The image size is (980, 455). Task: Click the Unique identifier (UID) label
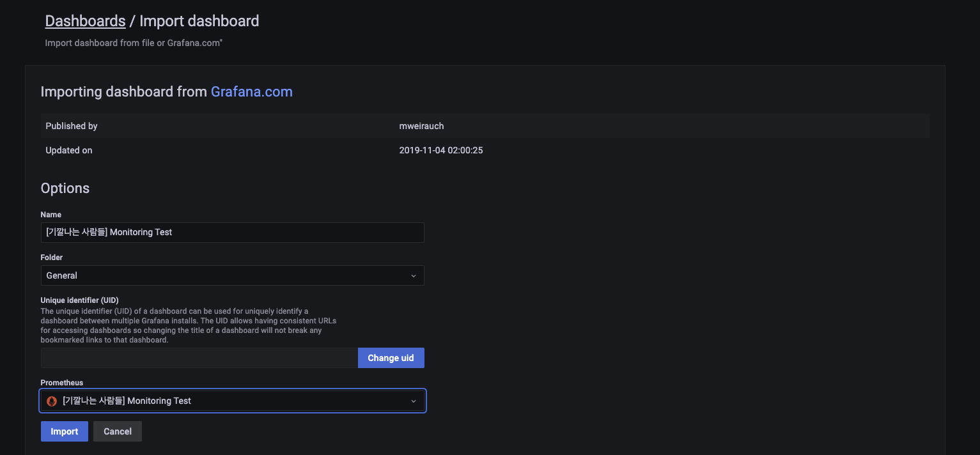pyautogui.click(x=80, y=300)
